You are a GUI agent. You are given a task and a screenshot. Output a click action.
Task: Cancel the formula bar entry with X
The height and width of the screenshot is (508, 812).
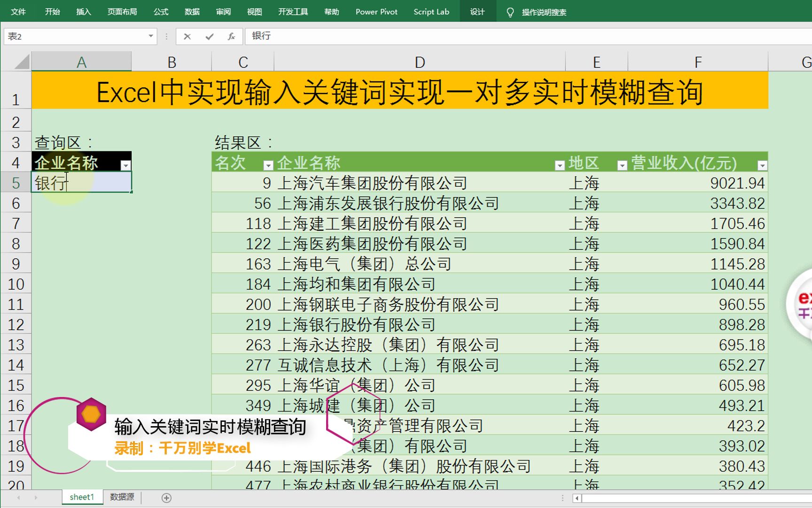coord(187,36)
